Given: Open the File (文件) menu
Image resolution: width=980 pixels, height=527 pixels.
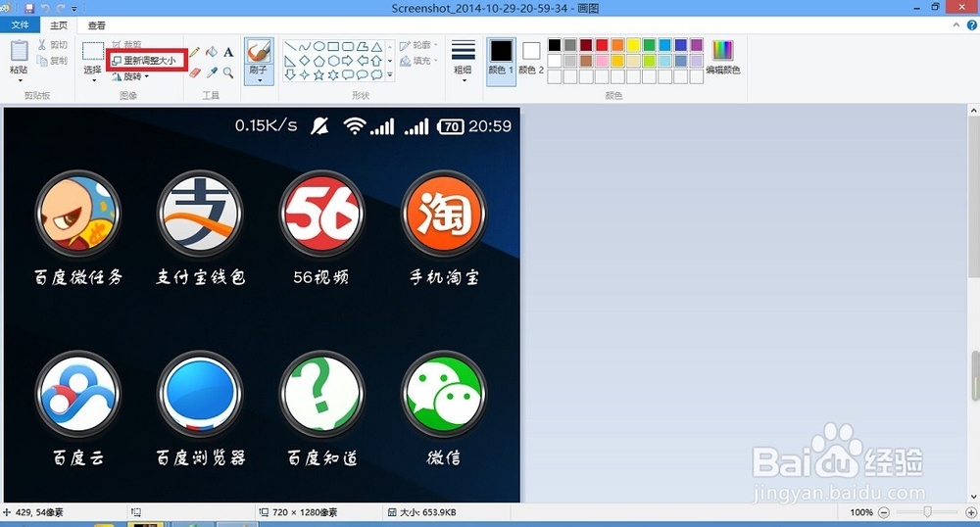Looking at the screenshot, I should (x=20, y=24).
